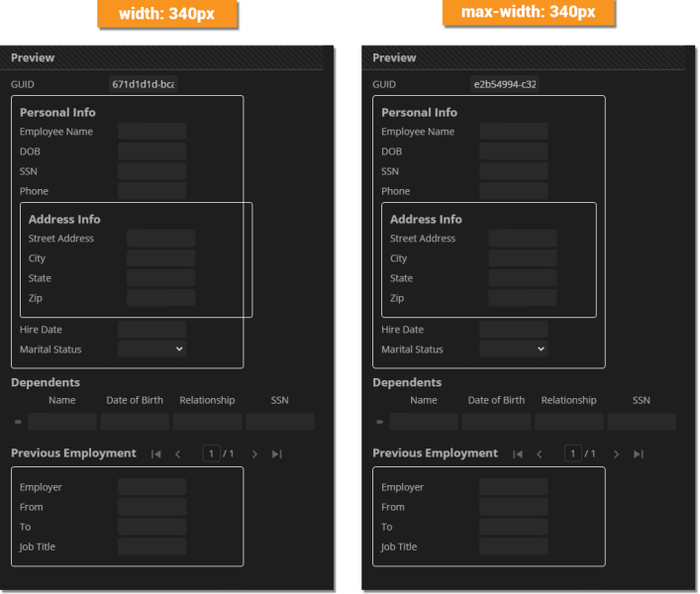
Task: Click 'Personal Info' heading in right preview
Action: 419,113
